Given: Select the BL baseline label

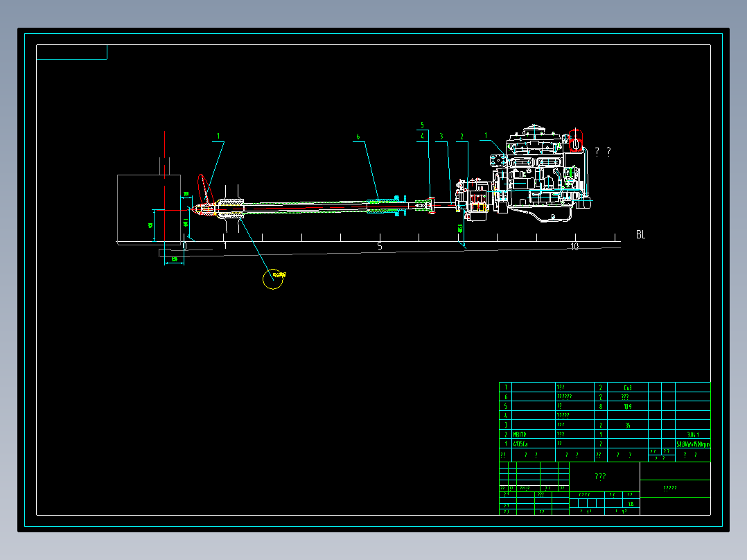Looking at the screenshot, I should 640,234.
